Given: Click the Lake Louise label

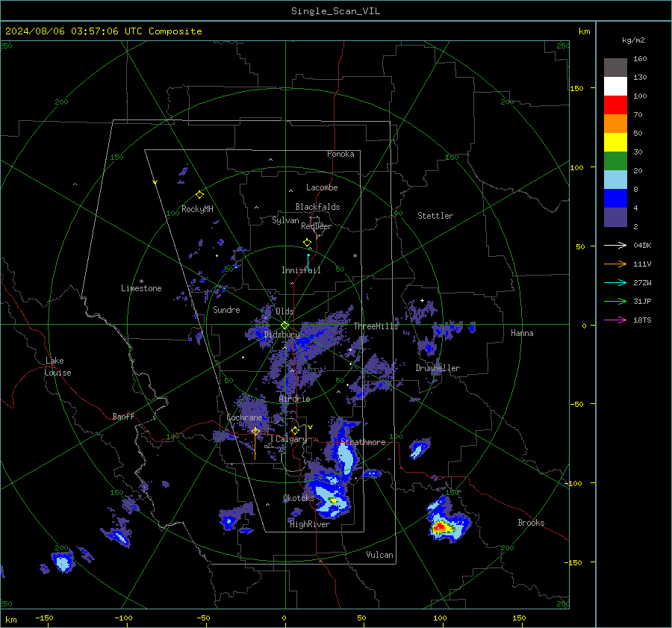Looking at the screenshot, I should 57,367.
